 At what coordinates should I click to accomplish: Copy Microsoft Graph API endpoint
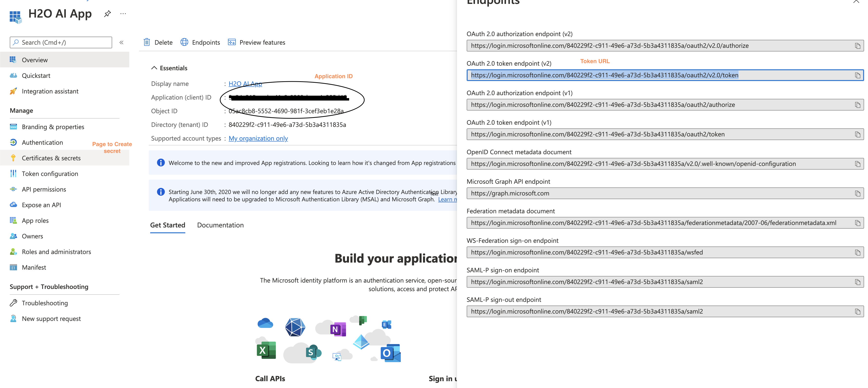click(x=858, y=194)
